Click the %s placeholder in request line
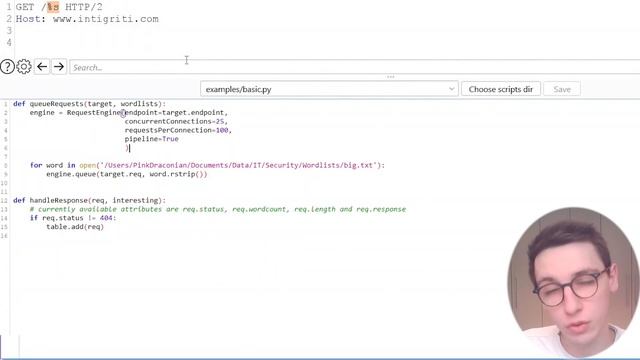Viewport: 640px width, 360px height. click(x=53, y=7)
